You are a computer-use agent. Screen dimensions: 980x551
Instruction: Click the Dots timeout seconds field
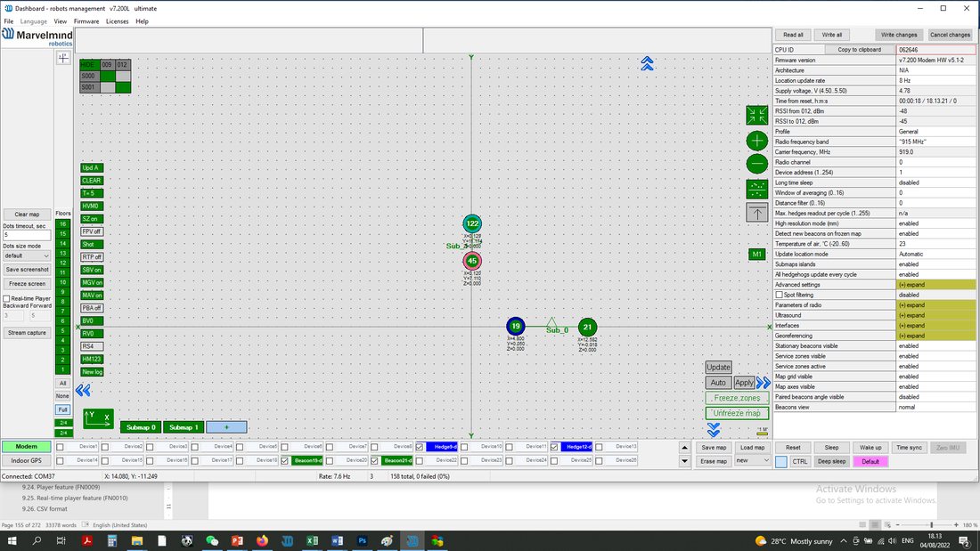point(27,236)
